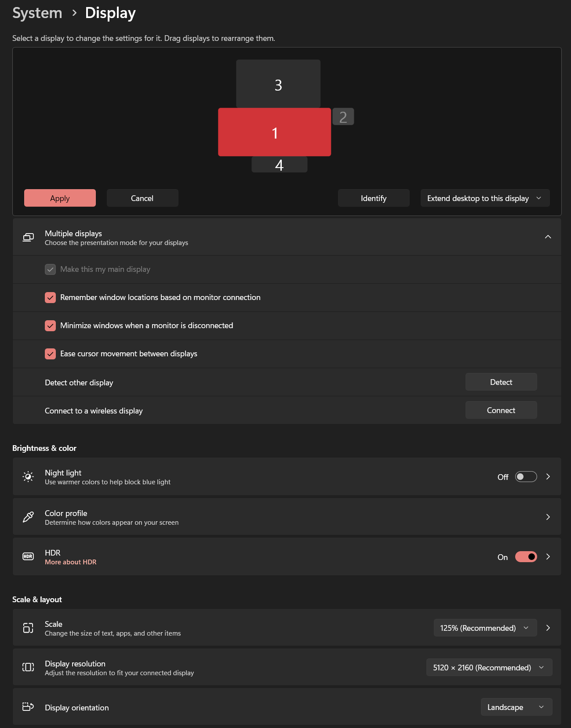Click Connect for wireless display

point(501,410)
